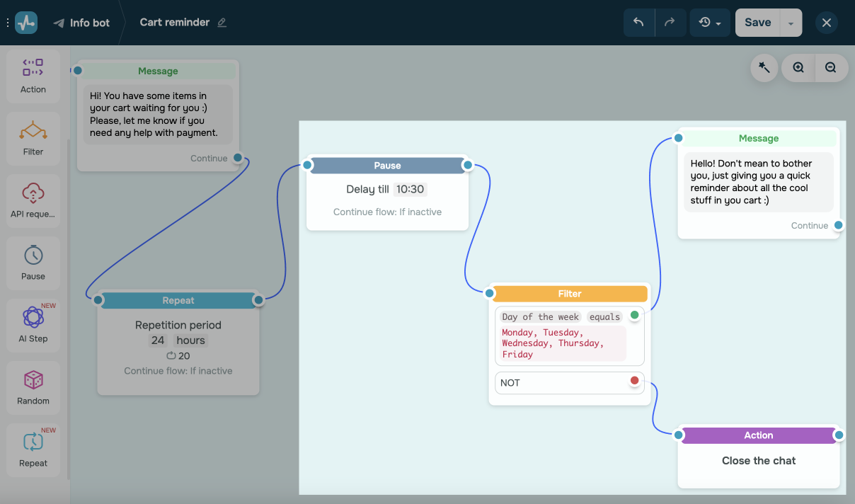Click the magic wand auto-arrange button
855x504 pixels.
764,68
